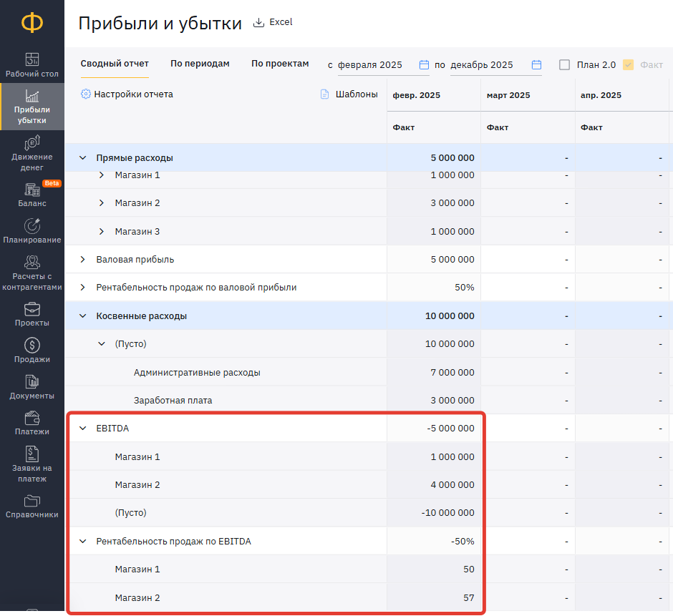673x616 pixels.
Task: Click Прямые расходы total 5 000 000
Action: [x=452, y=158]
